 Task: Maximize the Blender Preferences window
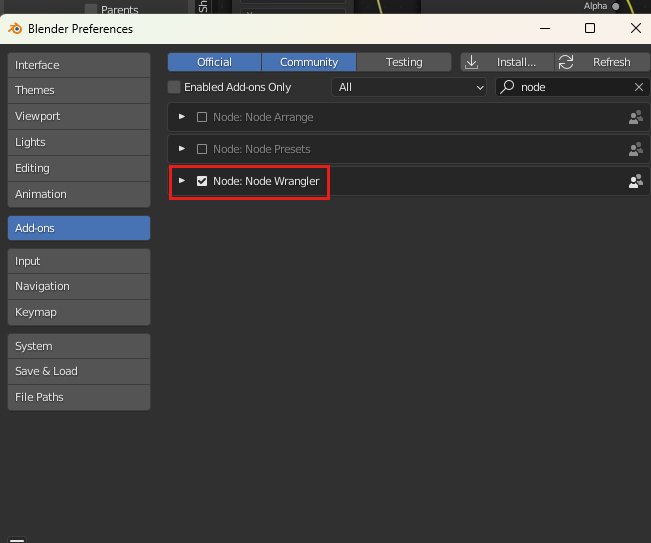pyautogui.click(x=590, y=28)
